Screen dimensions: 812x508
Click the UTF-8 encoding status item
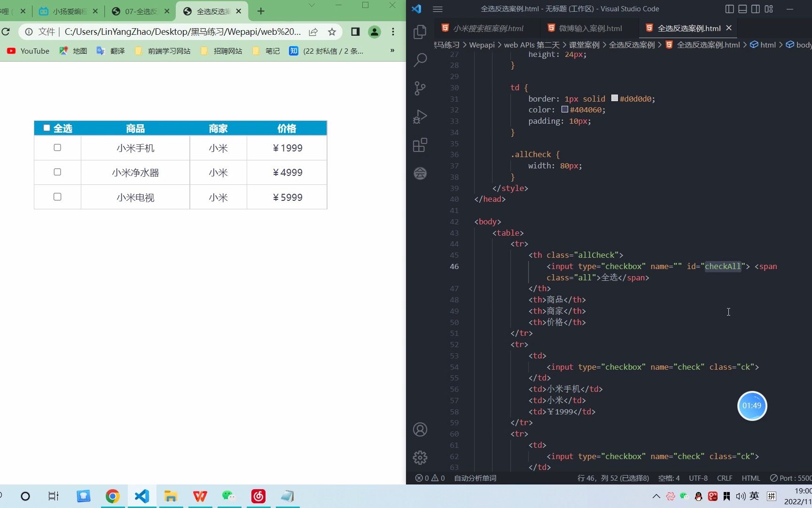pyautogui.click(x=698, y=478)
